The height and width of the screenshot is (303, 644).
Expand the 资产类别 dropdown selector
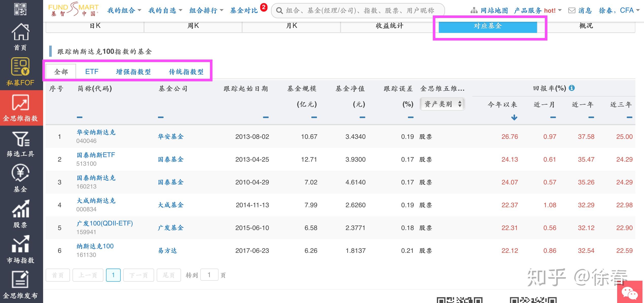(x=442, y=104)
